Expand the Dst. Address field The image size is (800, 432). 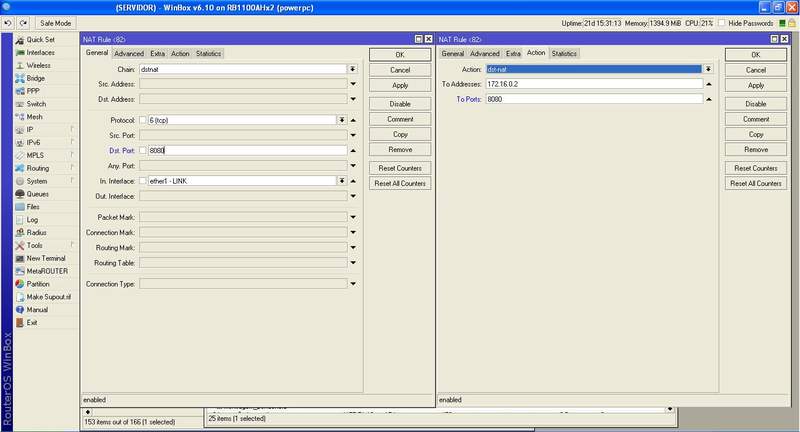click(353, 99)
